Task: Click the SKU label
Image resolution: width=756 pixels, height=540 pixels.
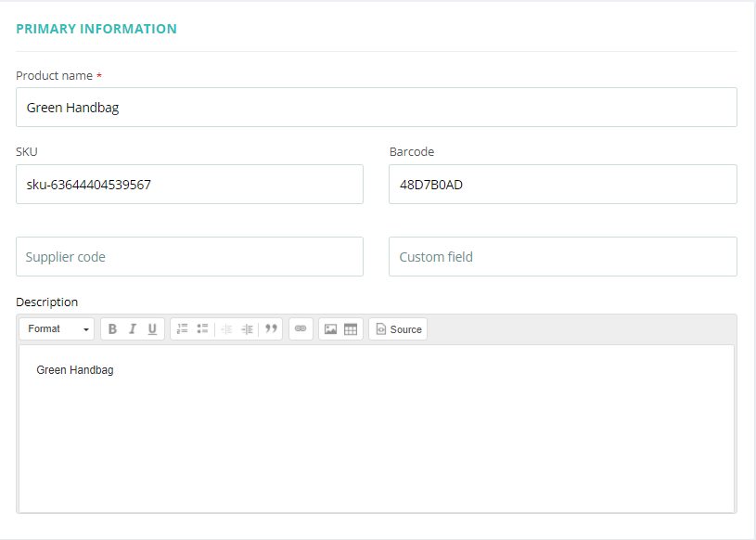Action: coord(27,152)
